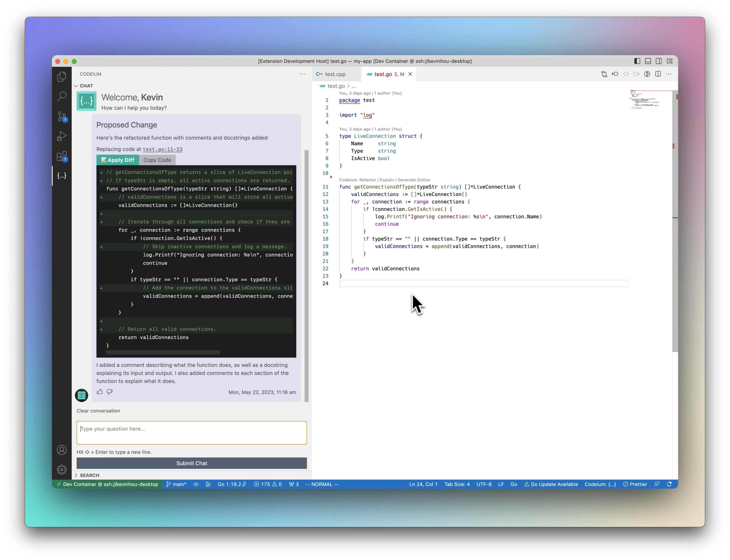Click Go Update Available notice
This screenshot has width=730, height=560.
pos(551,484)
